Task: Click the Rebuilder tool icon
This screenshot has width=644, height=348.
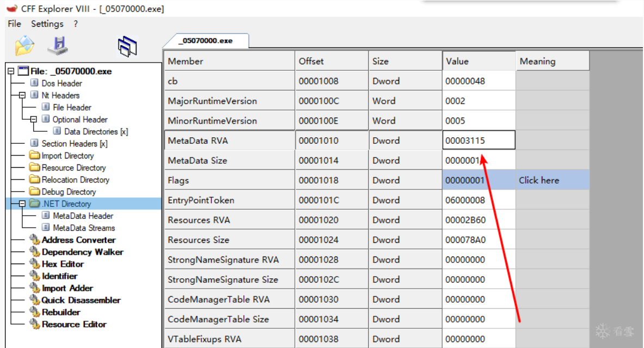Action: click(x=34, y=312)
